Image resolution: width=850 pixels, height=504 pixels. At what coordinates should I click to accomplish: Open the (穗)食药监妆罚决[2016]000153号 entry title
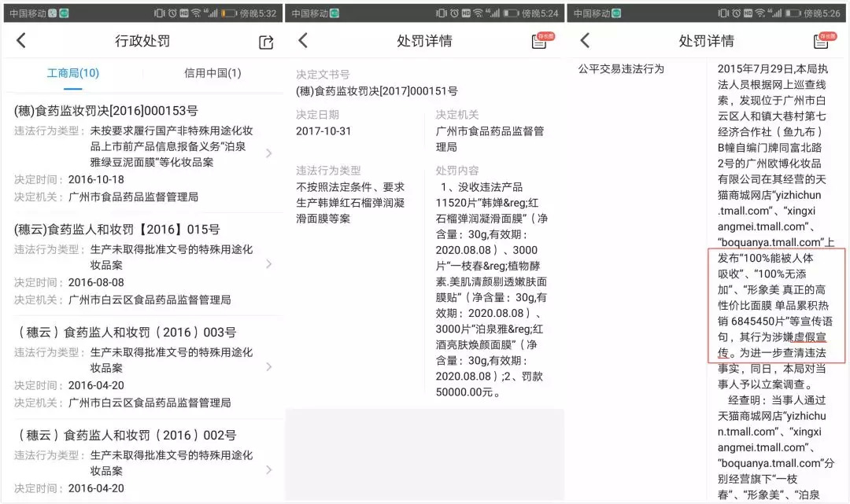[x=106, y=111]
